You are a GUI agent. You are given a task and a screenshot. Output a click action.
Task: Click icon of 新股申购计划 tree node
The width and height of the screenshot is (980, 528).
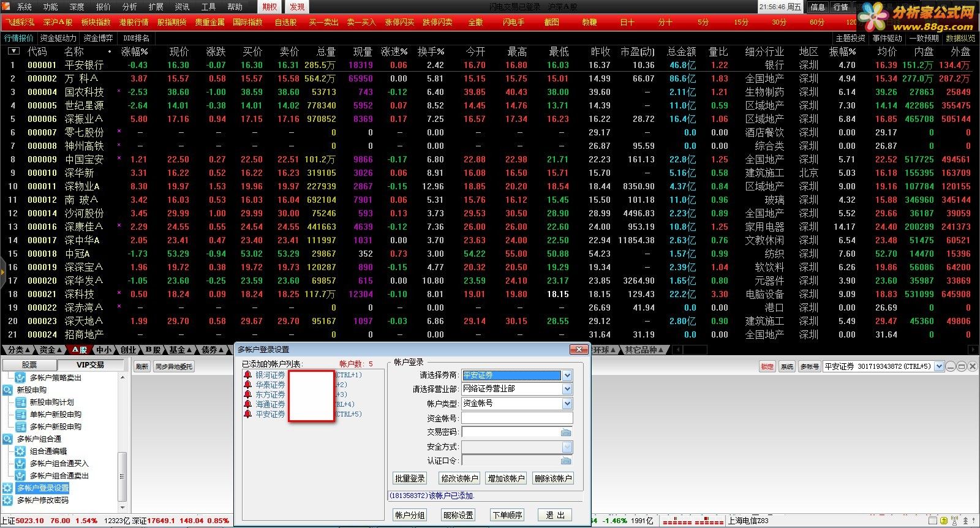tap(20, 402)
